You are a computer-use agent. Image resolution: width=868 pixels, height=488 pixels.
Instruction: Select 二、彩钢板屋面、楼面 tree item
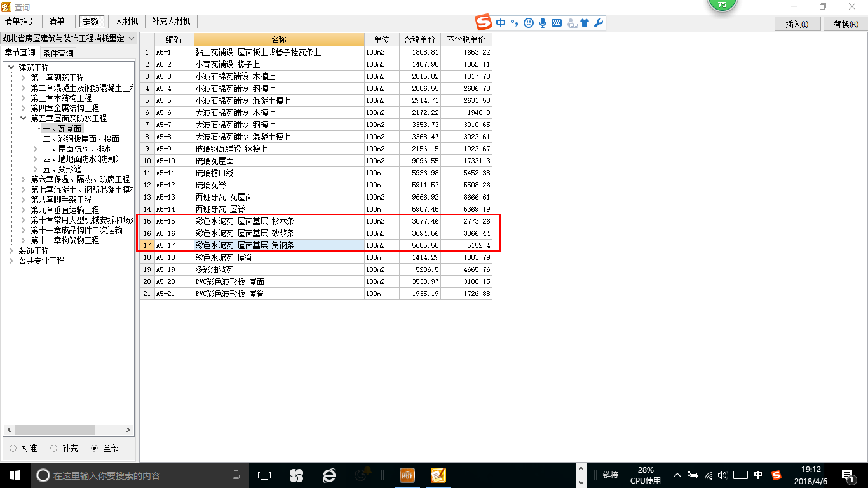81,139
